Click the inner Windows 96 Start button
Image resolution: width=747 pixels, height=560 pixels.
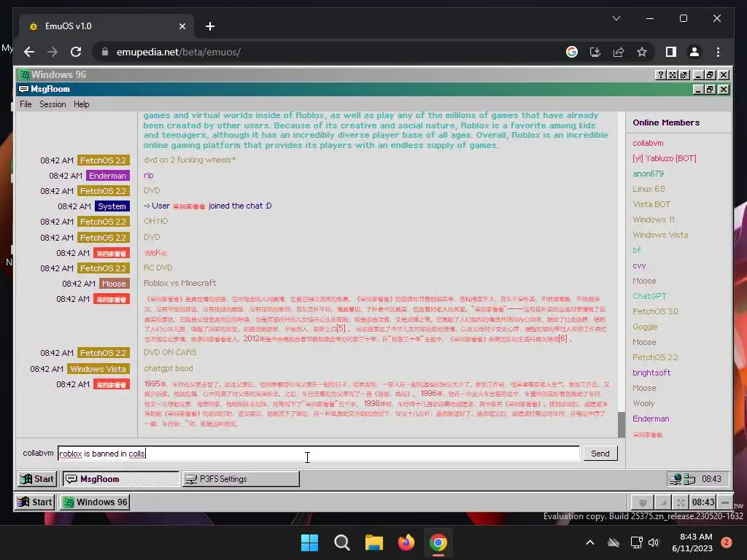click(38, 478)
